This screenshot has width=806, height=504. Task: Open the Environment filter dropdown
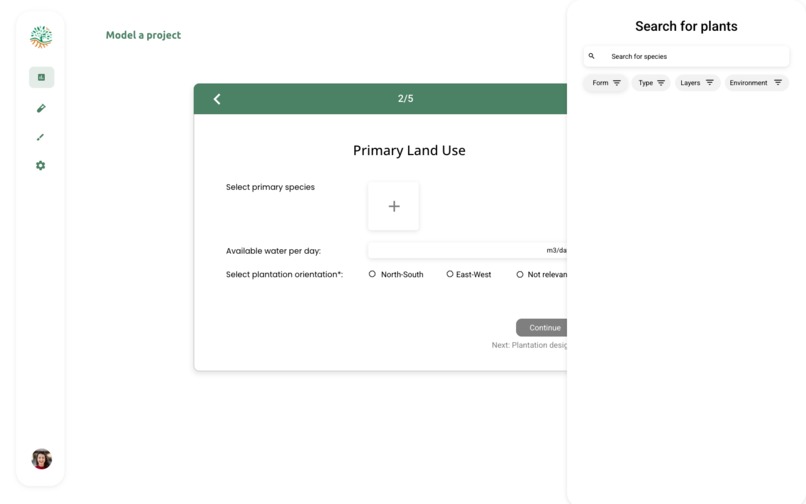click(x=756, y=83)
